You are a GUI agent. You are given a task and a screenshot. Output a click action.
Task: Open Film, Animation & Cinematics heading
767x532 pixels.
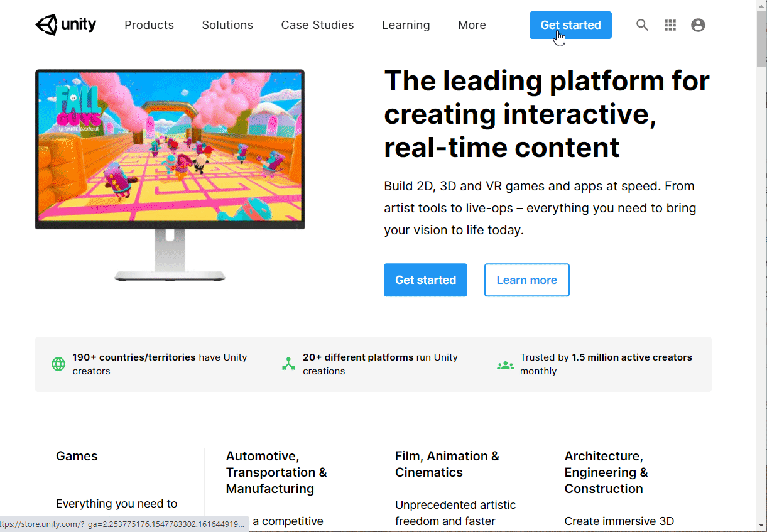[x=447, y=464]
